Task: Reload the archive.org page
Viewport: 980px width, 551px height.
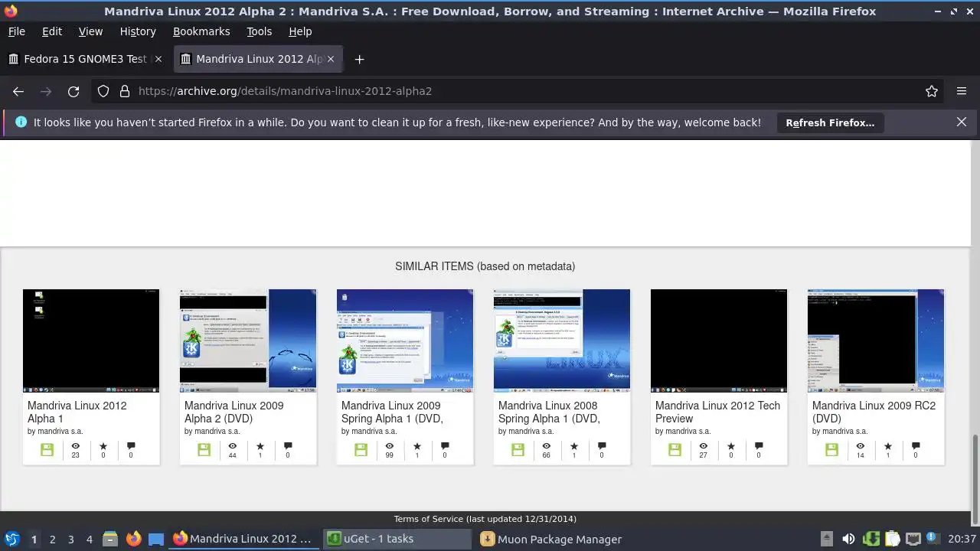Action: pos(73,91)
